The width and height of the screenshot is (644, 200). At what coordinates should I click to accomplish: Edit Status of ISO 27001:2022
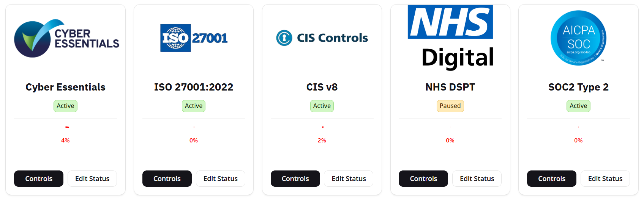(221, 179)
